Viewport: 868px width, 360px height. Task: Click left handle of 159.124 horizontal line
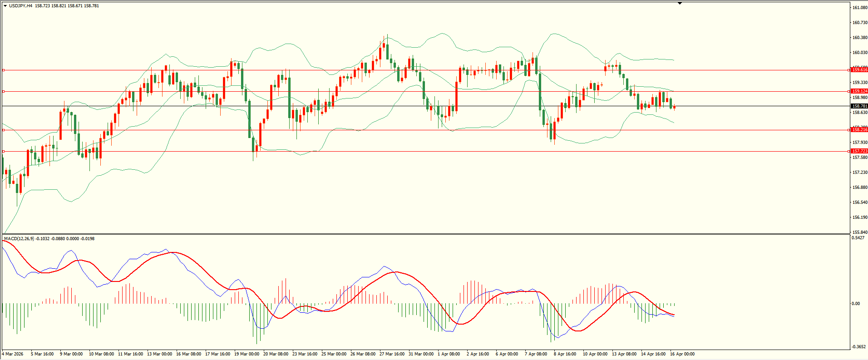(4, 91)
